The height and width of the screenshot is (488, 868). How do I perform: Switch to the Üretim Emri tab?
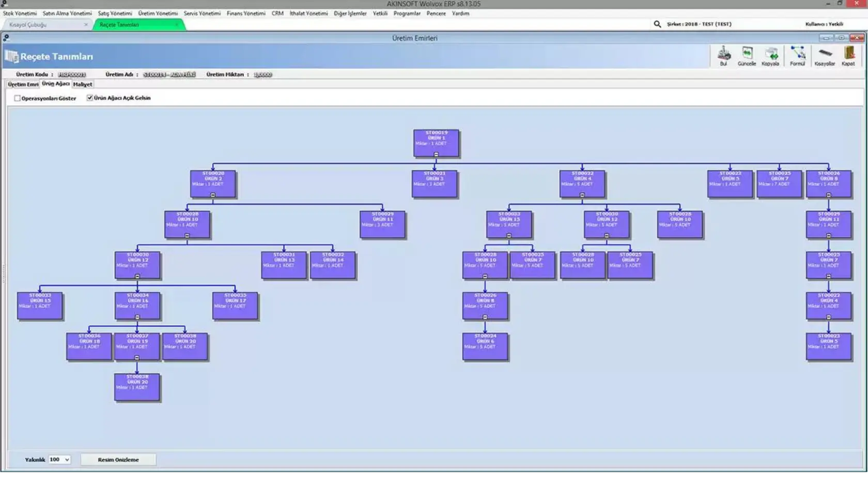(x=23, y=84)
